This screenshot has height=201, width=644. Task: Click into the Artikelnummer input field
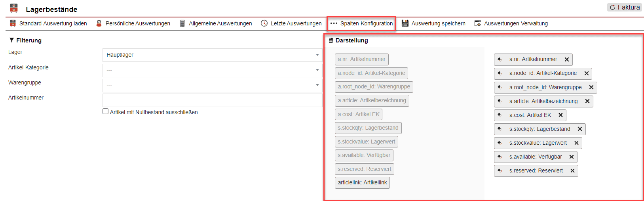[x=212, y=100]
